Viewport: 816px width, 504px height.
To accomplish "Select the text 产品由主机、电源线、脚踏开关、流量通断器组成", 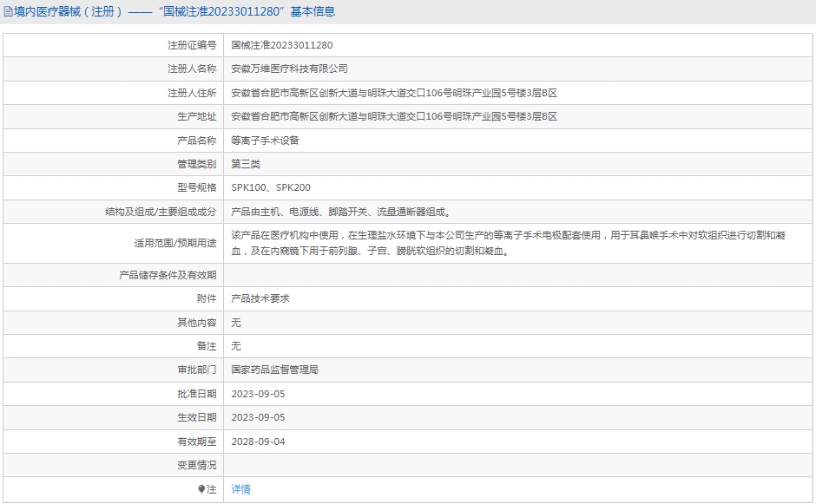I will tap(340, 212).
